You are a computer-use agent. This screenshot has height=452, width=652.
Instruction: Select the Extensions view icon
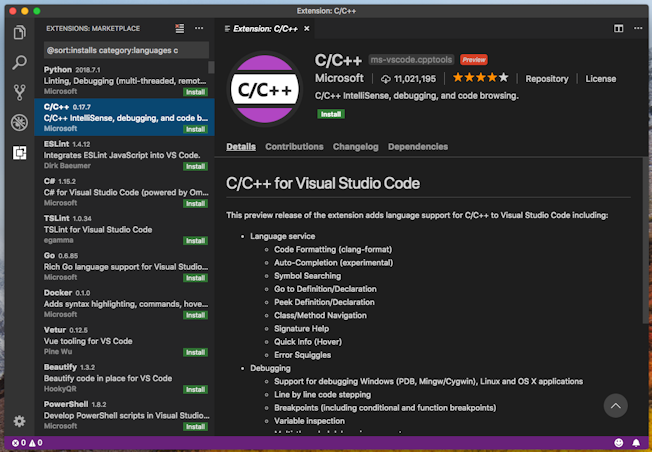coord(20,153)
